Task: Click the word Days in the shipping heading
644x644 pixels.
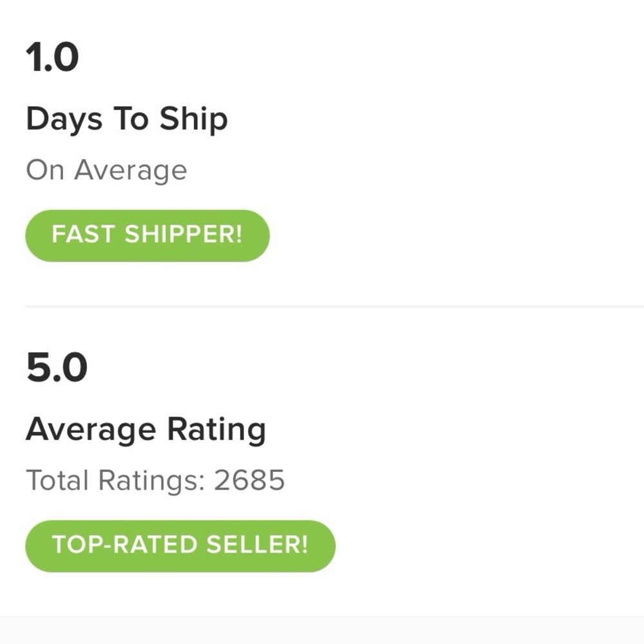Action: [x=64, y=119]
